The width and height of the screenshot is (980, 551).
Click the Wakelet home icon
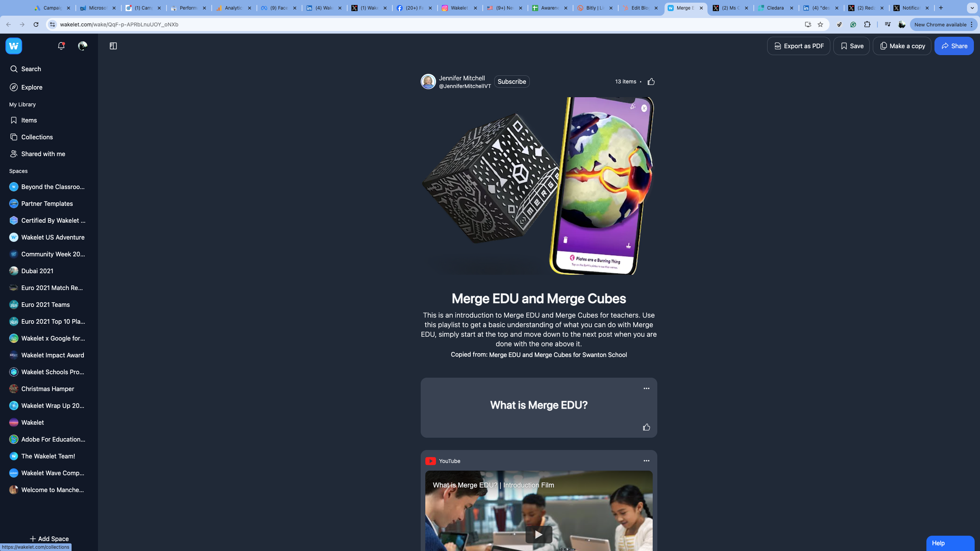pos(13,46)
